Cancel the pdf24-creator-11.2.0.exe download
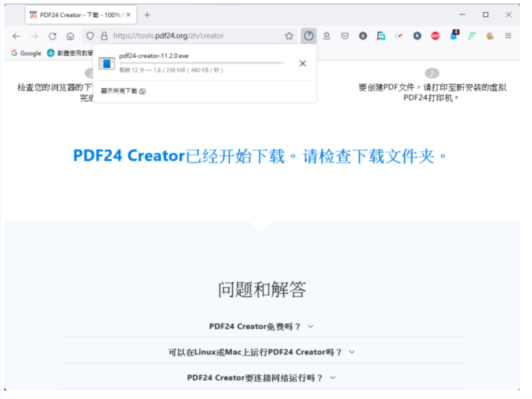The height and width of the screenshot is (399, 532). pyautogui.click(x=303, y=64)
